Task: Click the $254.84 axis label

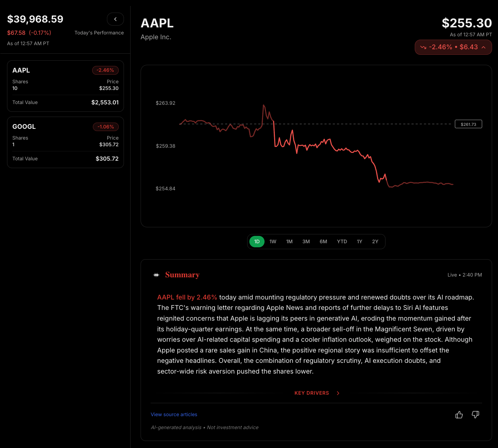Action: coord(165,188)
